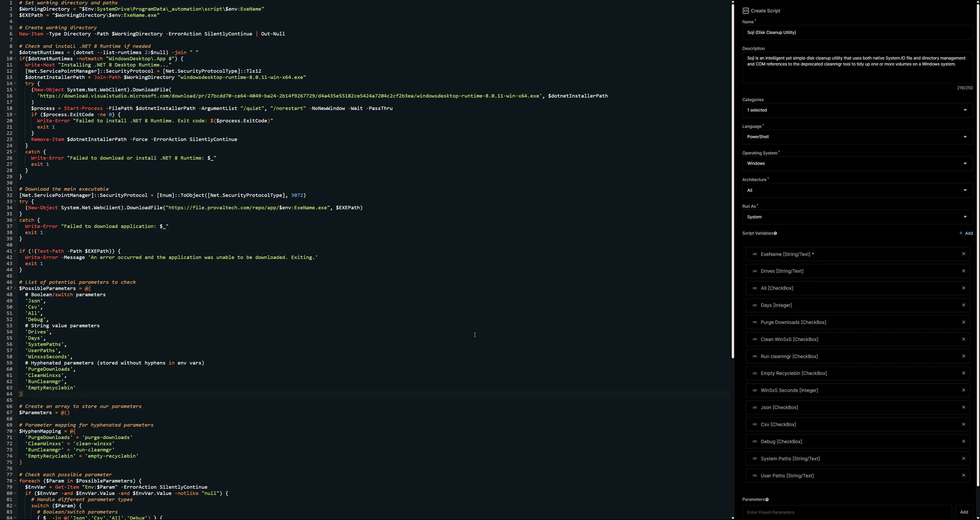Collapse the try block at line 14
The height and width of the screenshot is (520, 980).
pos(15,84)
